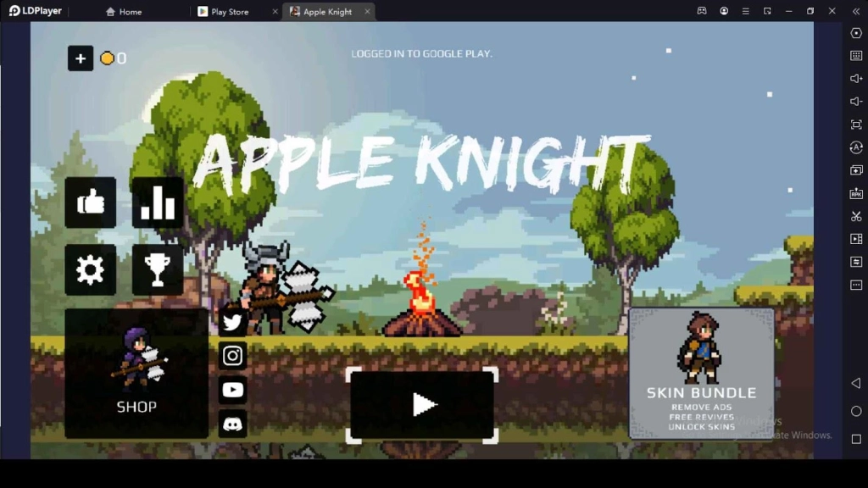This screenshot has height=488, width=868.
Task: Close the Play Store tab
Action: 275,12
